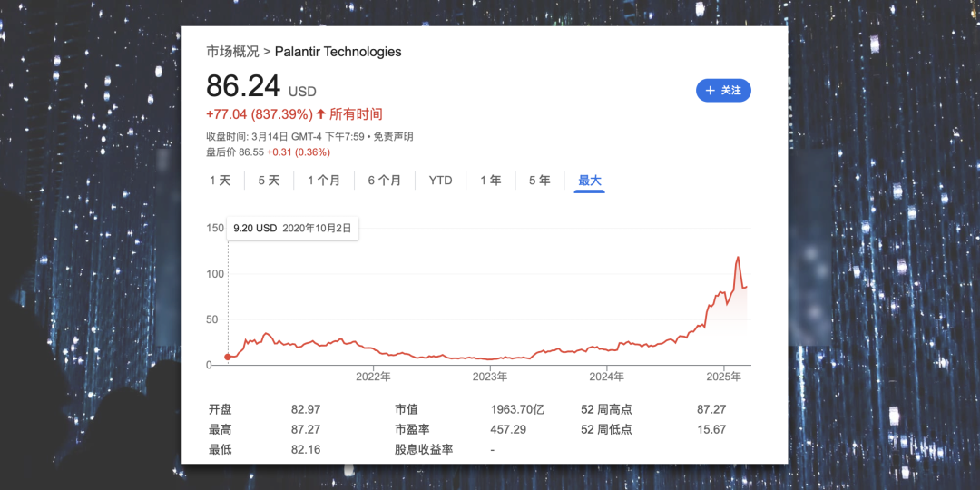The height and width of the screenshot is (490, 980).
Task: Click Palantir Technologies in the breadcrumb
Action: click(338, 52)
